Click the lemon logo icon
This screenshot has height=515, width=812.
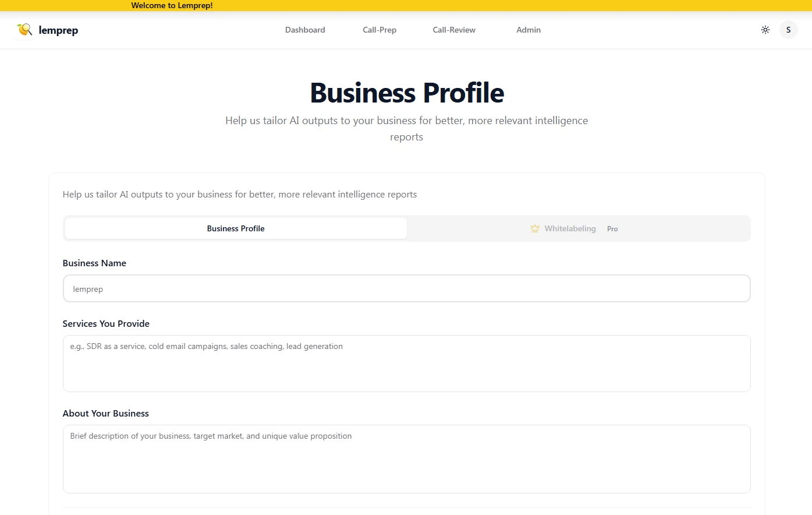click(x=24, y=30)
